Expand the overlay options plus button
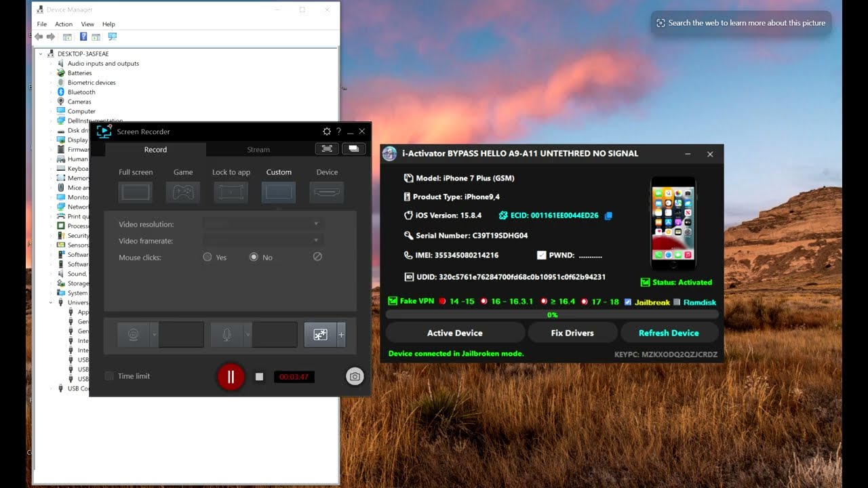Screen dimensions: 868x488 341,334
